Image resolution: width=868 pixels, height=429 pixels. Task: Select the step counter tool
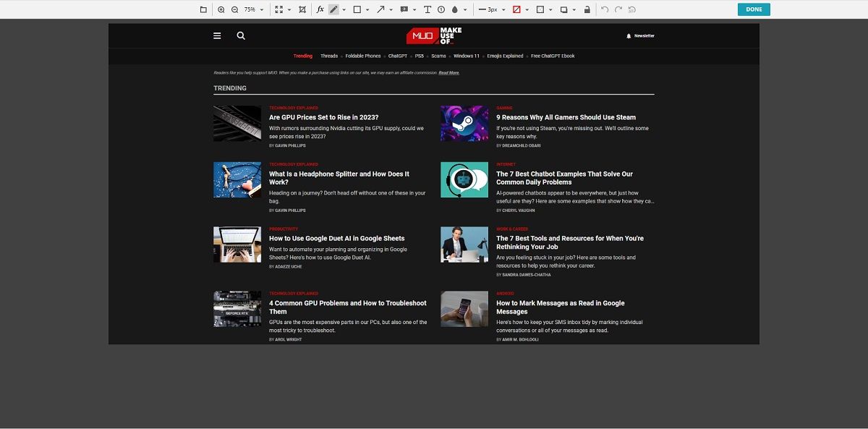440,9
